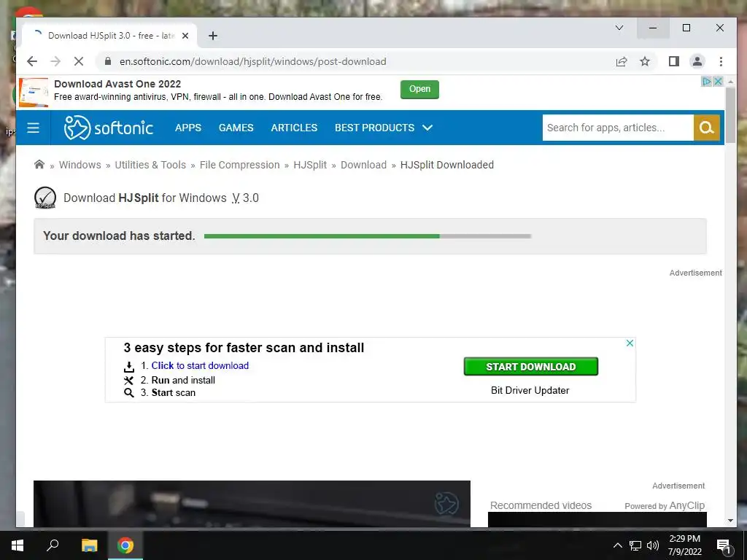Open the GAMES menu
This screenshot has height=560, width=747.
(236, 128)
